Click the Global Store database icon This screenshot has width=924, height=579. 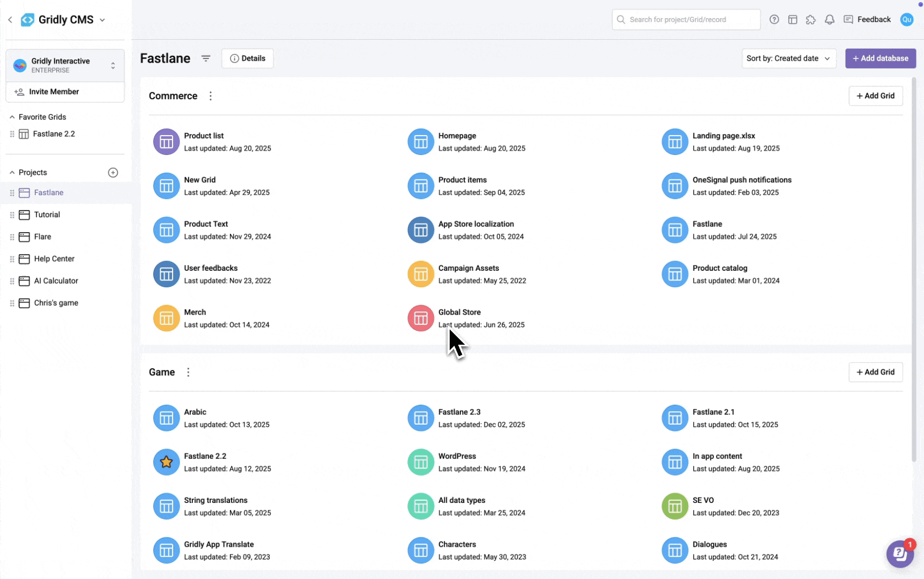tap(421, 317)
